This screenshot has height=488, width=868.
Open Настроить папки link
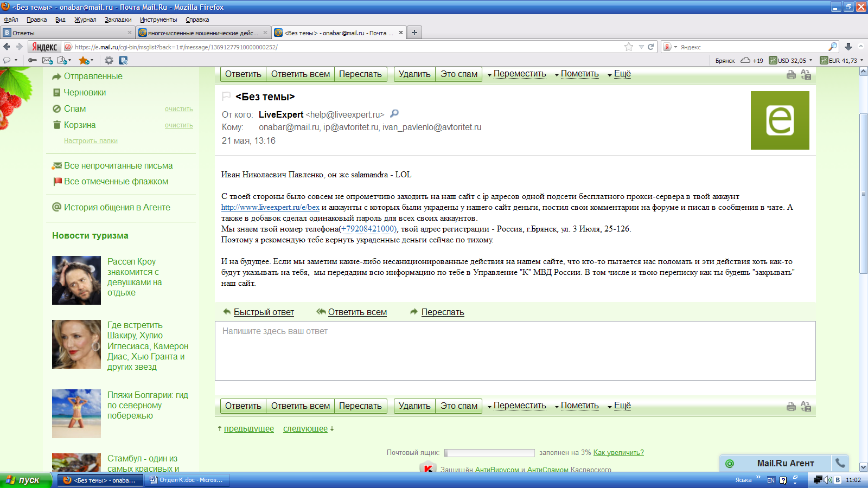[x=91, y=141]
